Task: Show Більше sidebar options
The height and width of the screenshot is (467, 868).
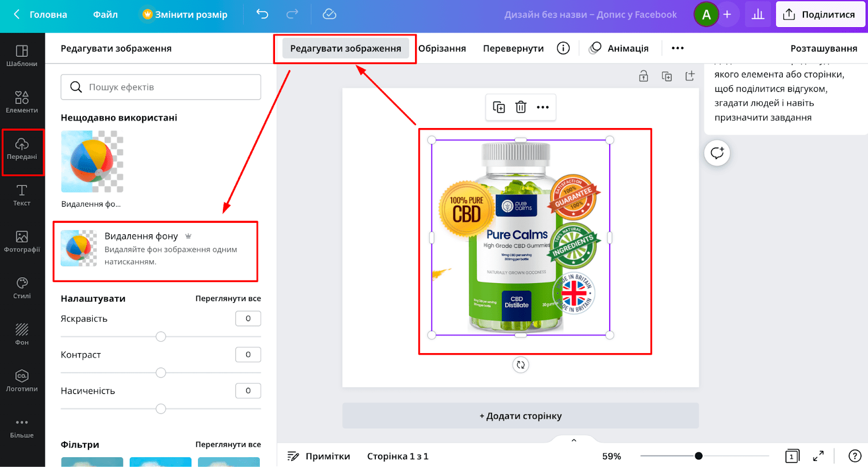Action: click(22, 427)
